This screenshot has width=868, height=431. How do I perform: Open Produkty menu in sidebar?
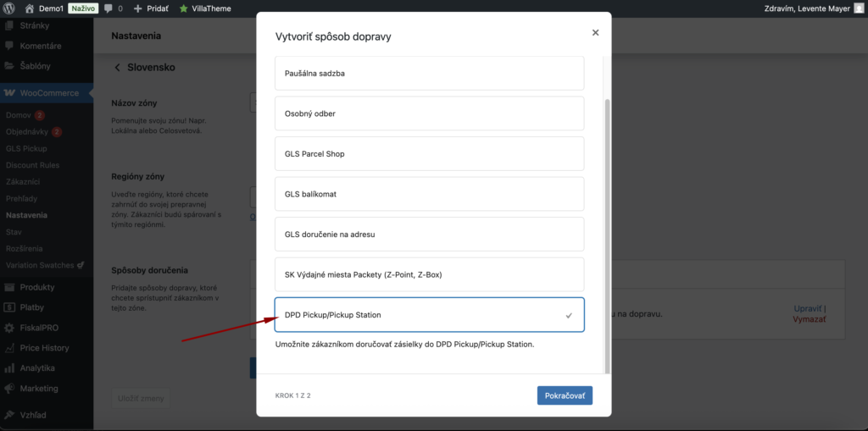[37, 287]
